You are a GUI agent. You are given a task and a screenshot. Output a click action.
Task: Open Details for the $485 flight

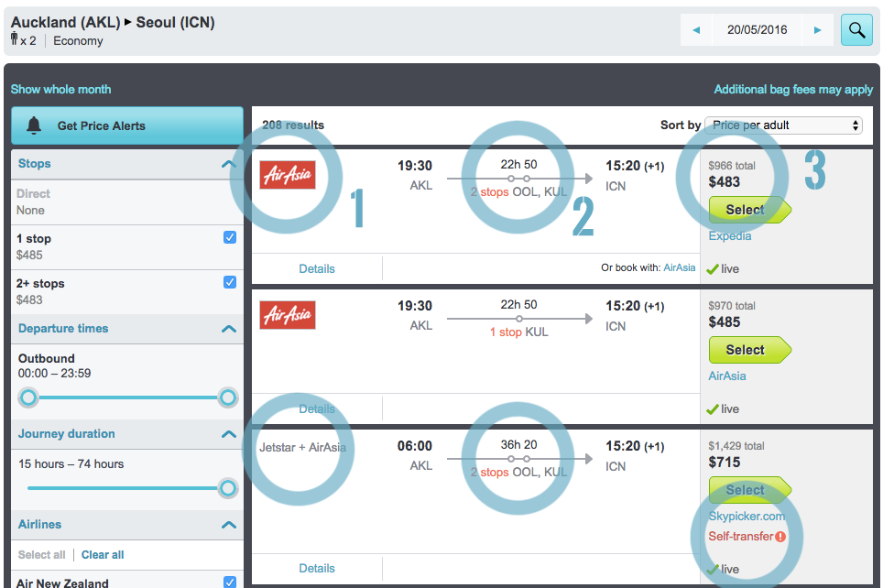[x=317, y=408]
